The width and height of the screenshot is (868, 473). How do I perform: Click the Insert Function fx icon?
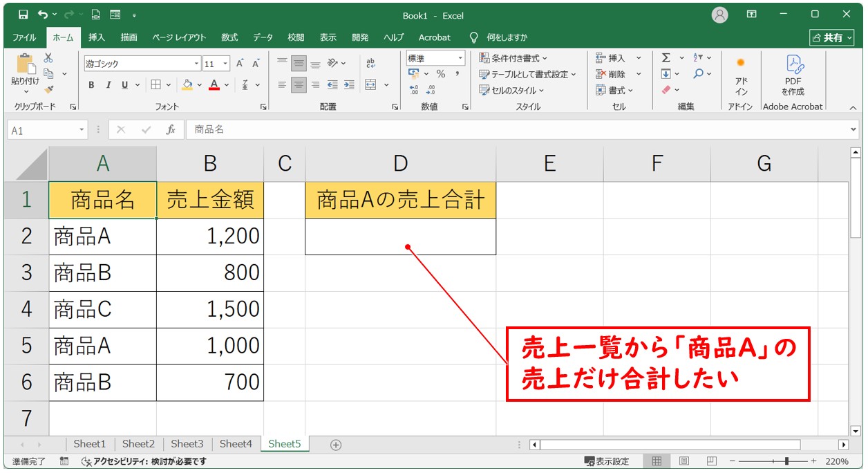(x=171, y=130)
